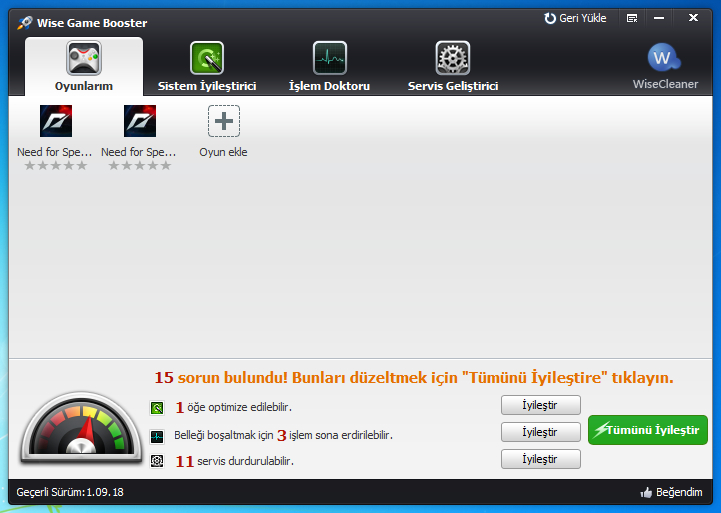The image size is (721, 513).
Task: Open the Oyunlarım tab
Action: [84, 66]
